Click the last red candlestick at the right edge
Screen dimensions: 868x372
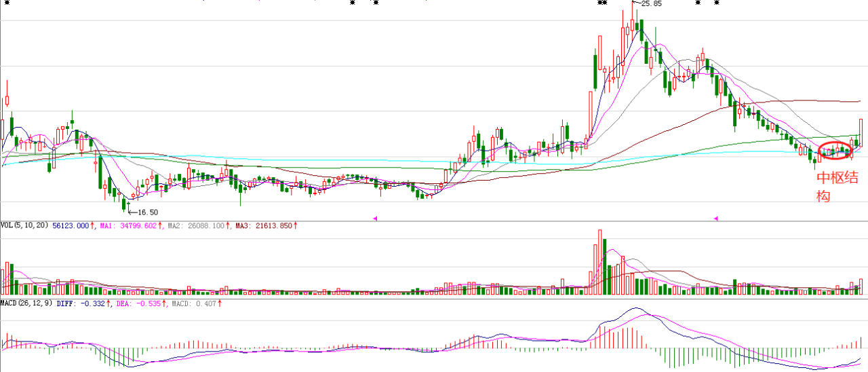(x=861, y=131)
